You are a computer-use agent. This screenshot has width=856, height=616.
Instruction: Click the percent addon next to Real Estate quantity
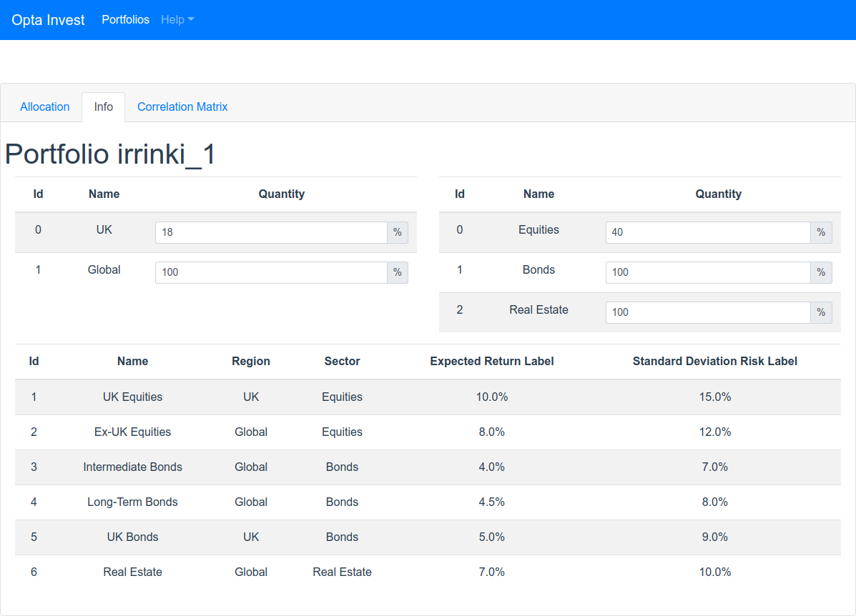pyautogui.click(x=821, y=312)
